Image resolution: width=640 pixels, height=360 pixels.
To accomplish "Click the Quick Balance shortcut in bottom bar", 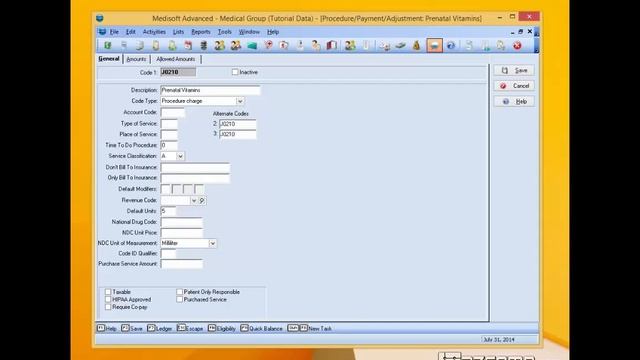I will coord(261,328).
